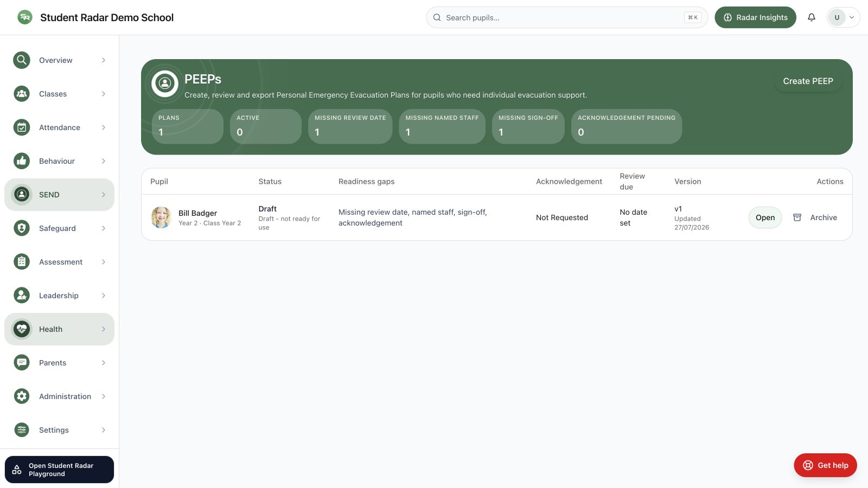
Task: Click the Parents chat bubble icon
Action: point(22,363)
